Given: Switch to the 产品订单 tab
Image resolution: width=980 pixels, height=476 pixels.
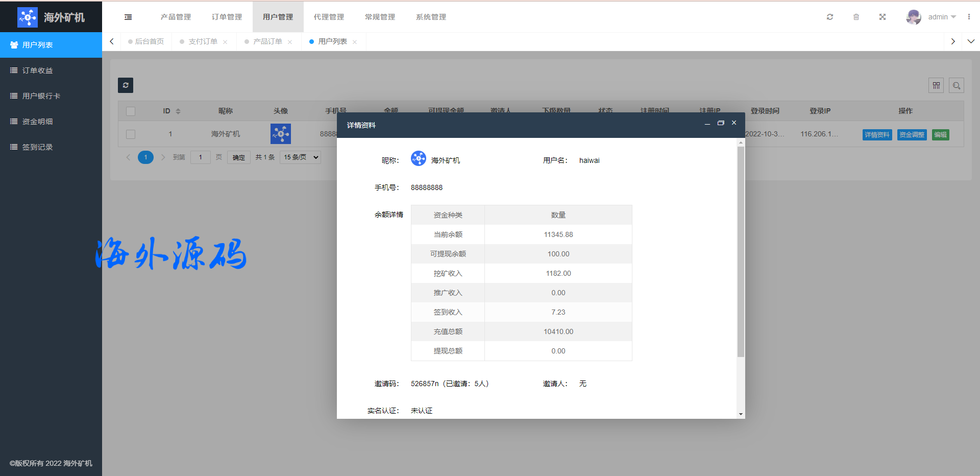Looking at the screenshot, I should [267, 41].
